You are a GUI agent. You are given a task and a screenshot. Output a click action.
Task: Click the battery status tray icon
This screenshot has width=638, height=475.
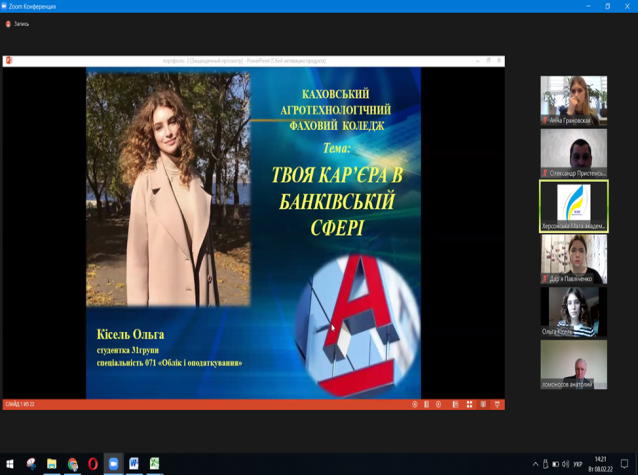coord(555,464)
